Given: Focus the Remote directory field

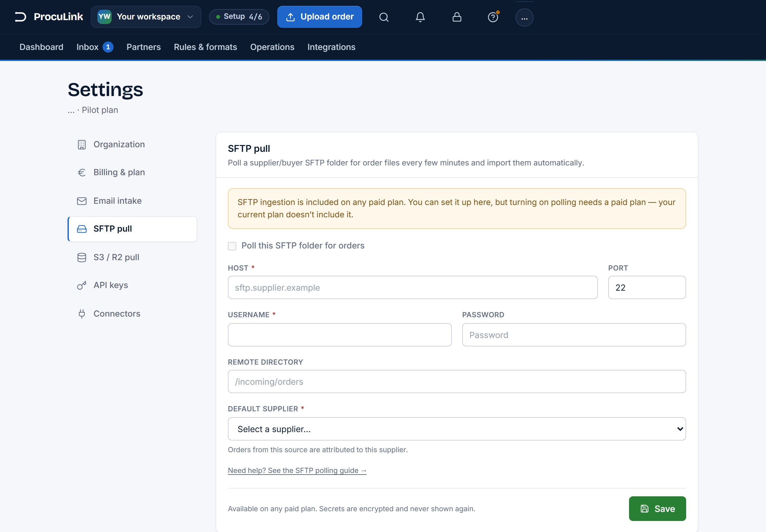Looking at the screenshot, I should [x=457, y=381].
